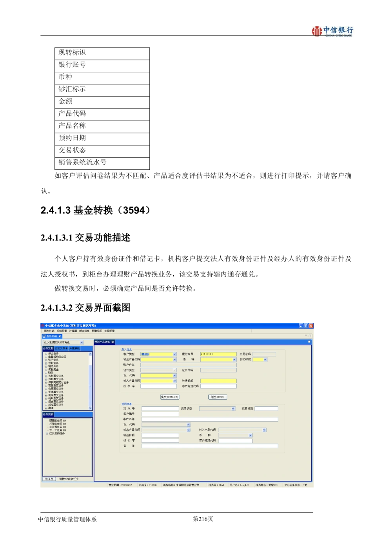Viewport: 392px width, 555px height.
Task: Click the 退出(ESC) button
Action: tap(217, 397)
